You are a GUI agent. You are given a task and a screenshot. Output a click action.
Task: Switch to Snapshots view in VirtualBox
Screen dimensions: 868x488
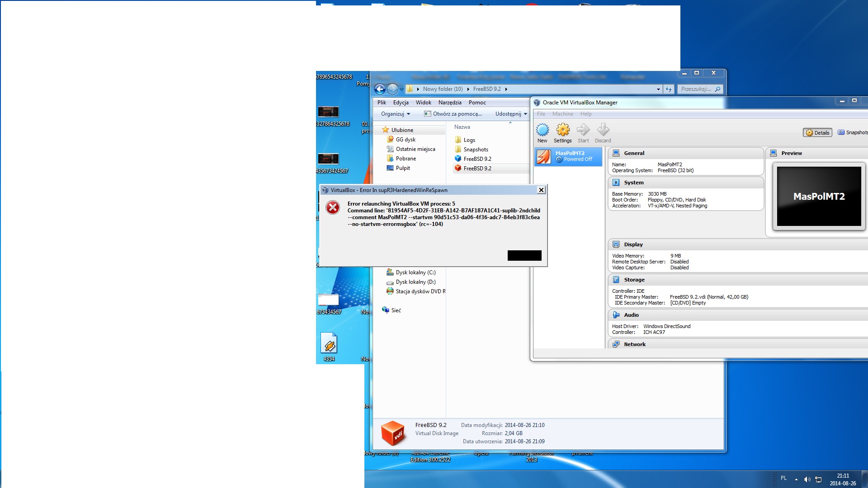pyautogui.click(x=852, y=133)
